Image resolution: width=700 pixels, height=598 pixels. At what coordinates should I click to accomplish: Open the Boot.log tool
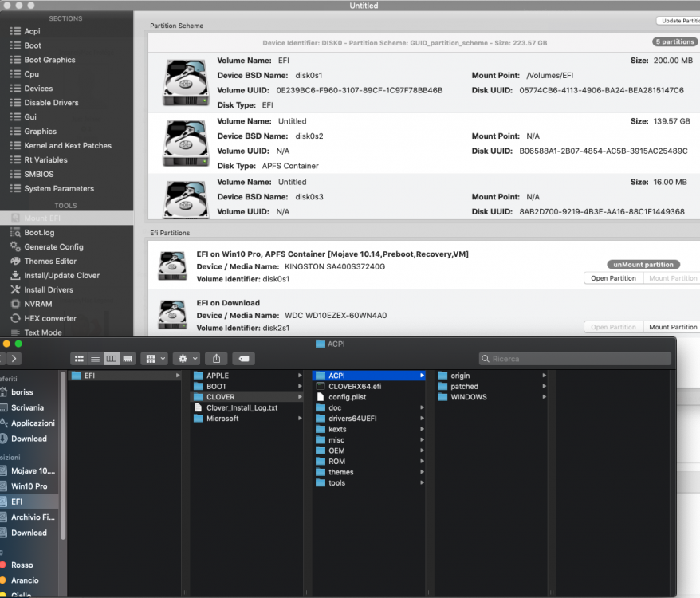click(x=39, y=233)
